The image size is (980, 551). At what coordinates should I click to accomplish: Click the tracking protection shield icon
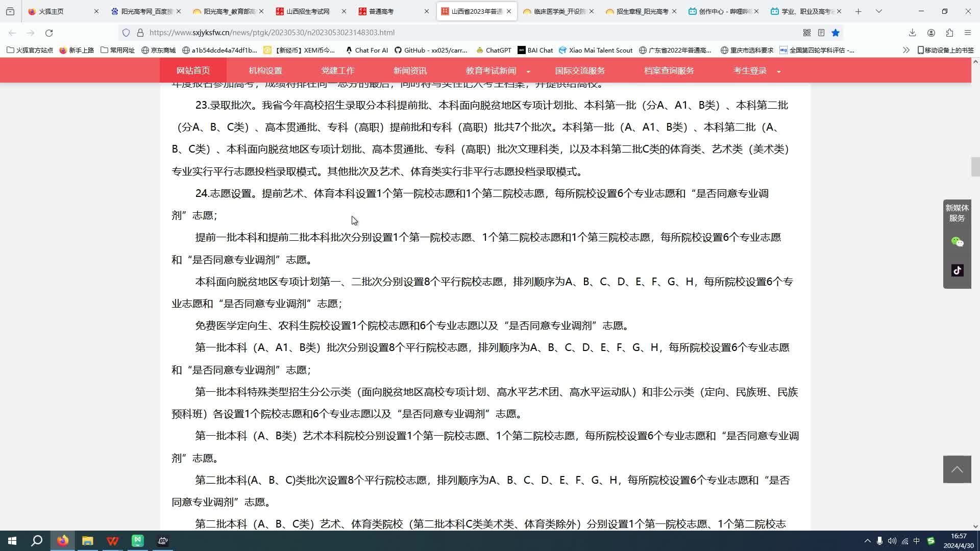point(126,33)
